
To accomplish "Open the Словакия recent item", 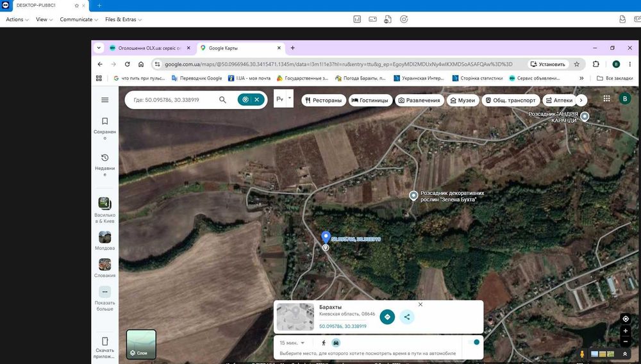I will point(104,268).
